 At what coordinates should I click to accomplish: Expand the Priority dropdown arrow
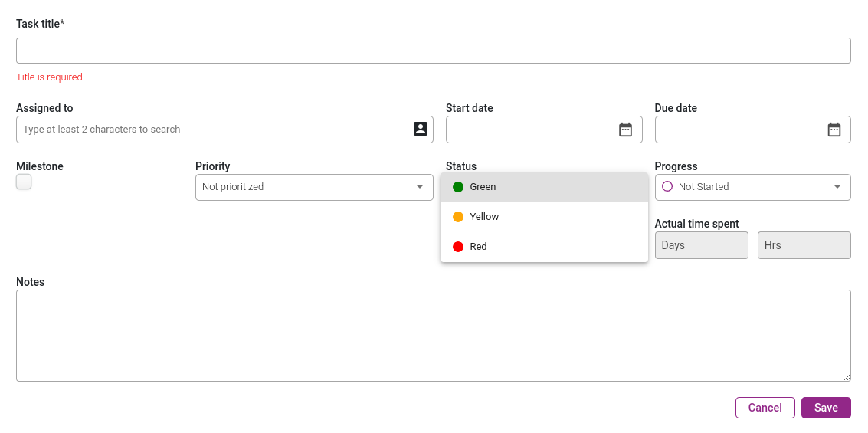[420, 186]
